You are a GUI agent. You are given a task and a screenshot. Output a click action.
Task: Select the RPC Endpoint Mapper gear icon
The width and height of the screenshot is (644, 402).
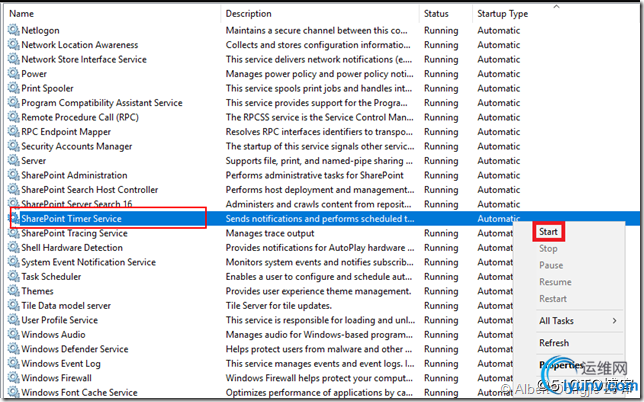[x=14, y=131]
